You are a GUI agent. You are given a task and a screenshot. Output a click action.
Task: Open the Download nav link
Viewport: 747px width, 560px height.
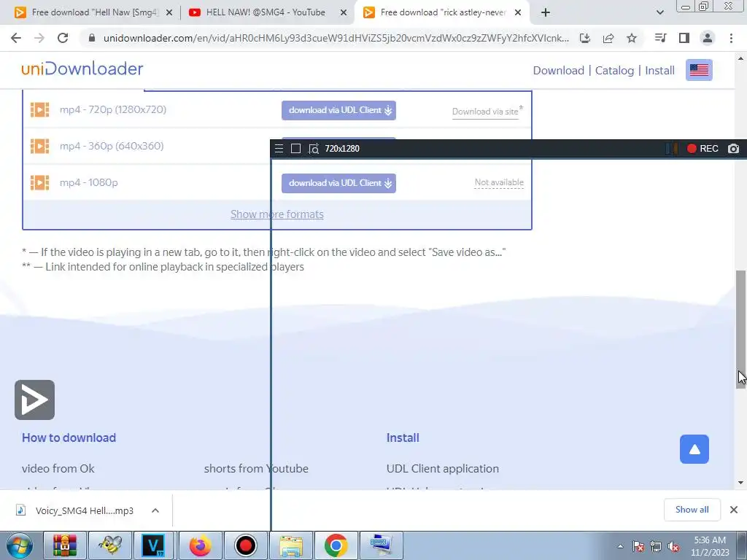558,71
